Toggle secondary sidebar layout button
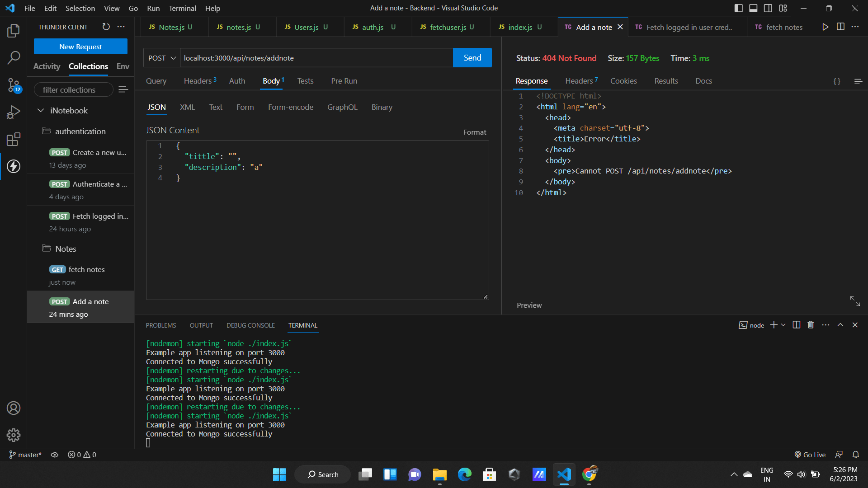868x488 pixels. point(768,8)
